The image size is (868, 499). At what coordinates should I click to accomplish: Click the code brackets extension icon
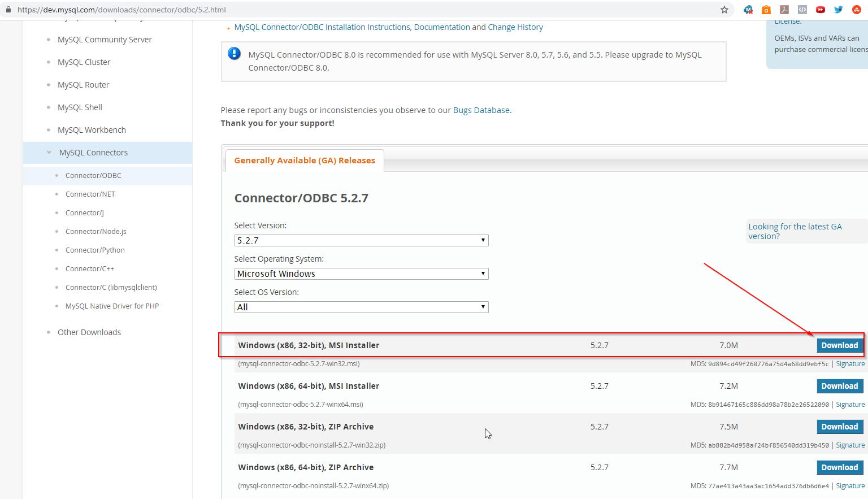802,10
